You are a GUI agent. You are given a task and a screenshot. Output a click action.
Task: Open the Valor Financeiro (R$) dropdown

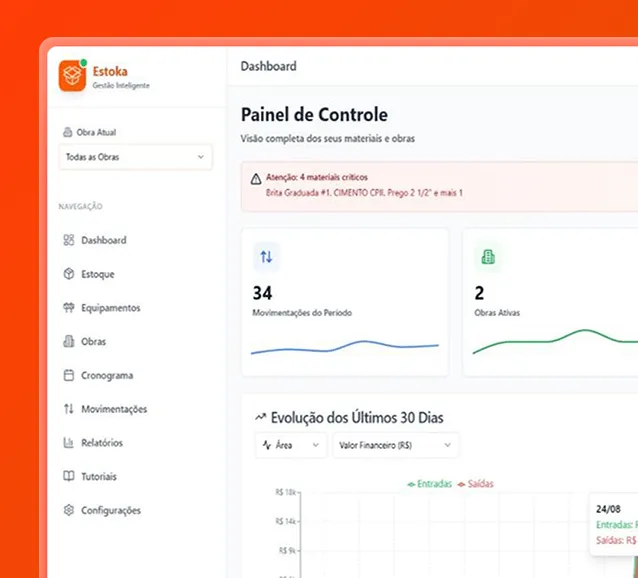pos(395,445)
